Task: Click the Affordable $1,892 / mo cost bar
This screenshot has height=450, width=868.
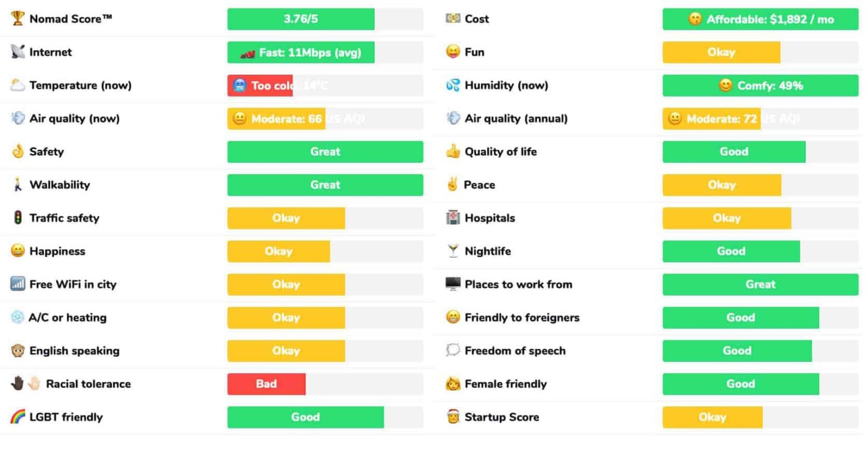Action: click(x=760, y=19)
